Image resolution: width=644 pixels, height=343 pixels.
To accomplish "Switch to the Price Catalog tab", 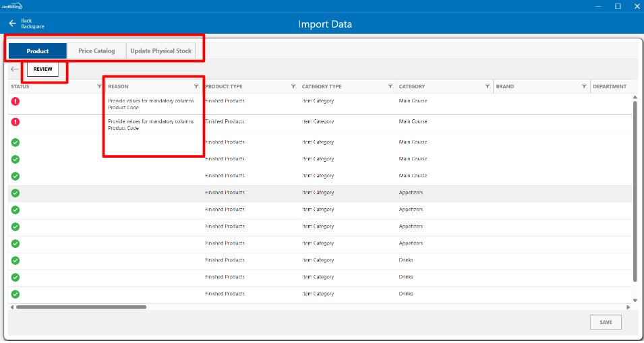I will (96, 51).
